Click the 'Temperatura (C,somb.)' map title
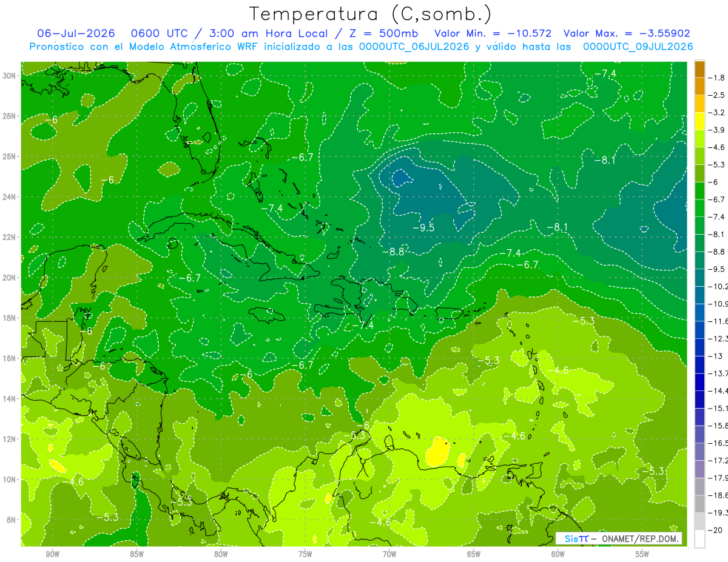The image size is (728, 562). click(x=371, y=15)
